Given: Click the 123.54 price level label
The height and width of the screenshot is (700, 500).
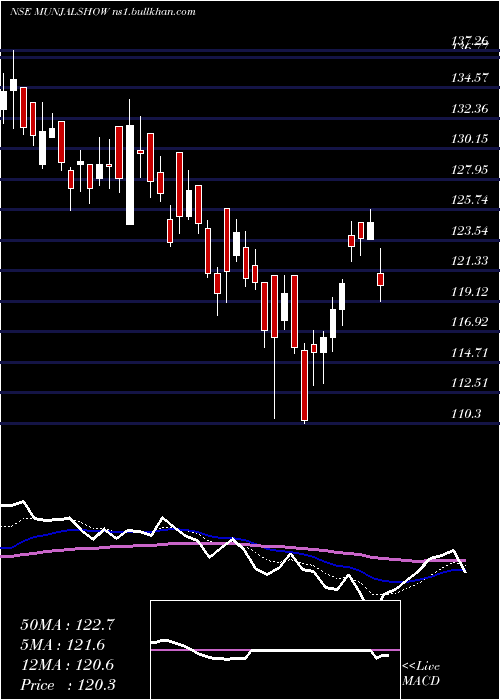Looking at the screenshot, I should tap(470, 231).
